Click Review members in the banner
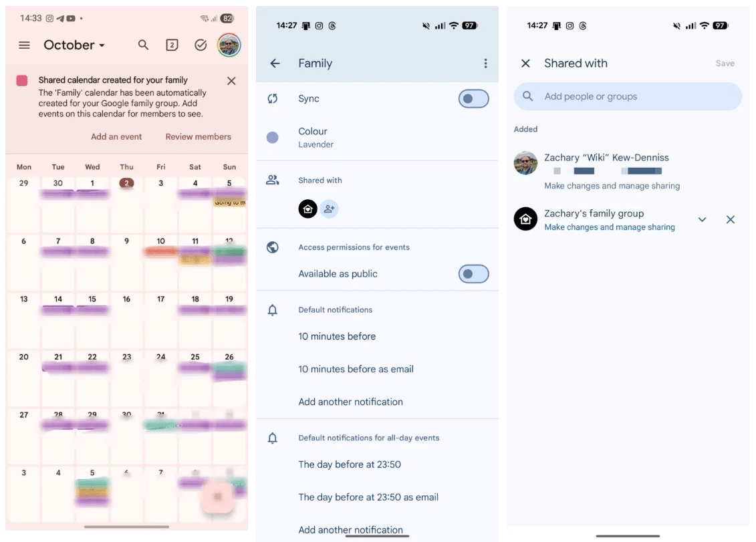 click(198, 137)
